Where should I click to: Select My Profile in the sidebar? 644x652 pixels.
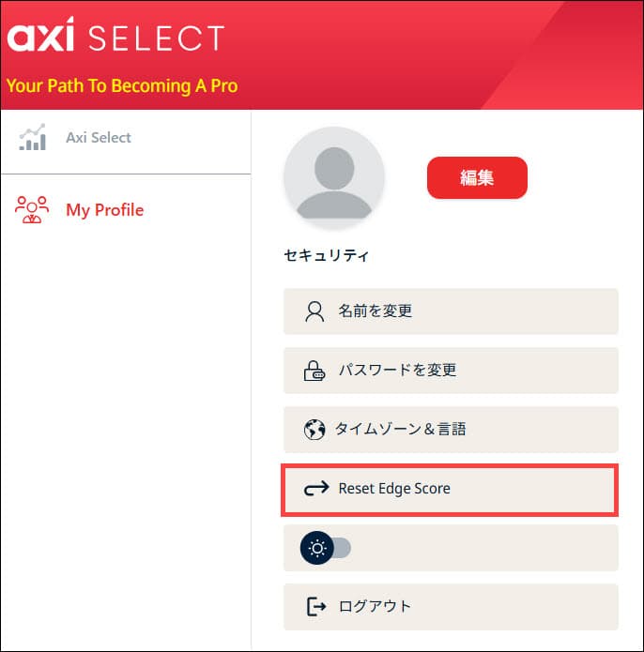[104, 210]
